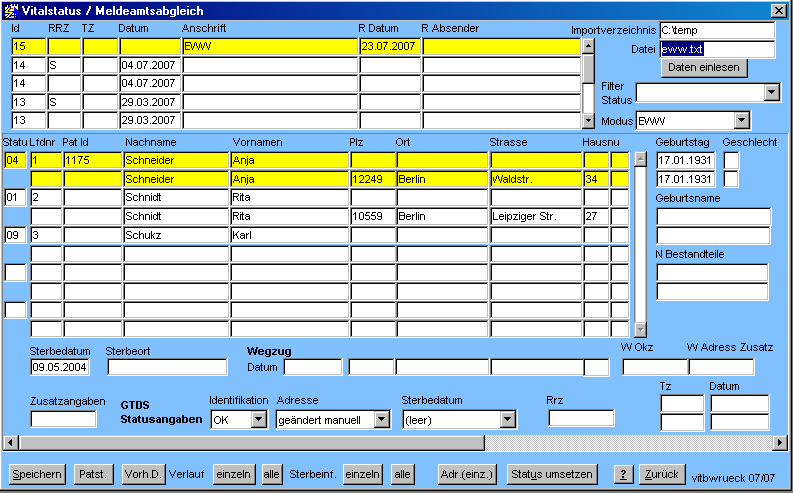Open the Filter Status dropdown
This screenshot has width=793, height=493.
click(x=771, y=93)
